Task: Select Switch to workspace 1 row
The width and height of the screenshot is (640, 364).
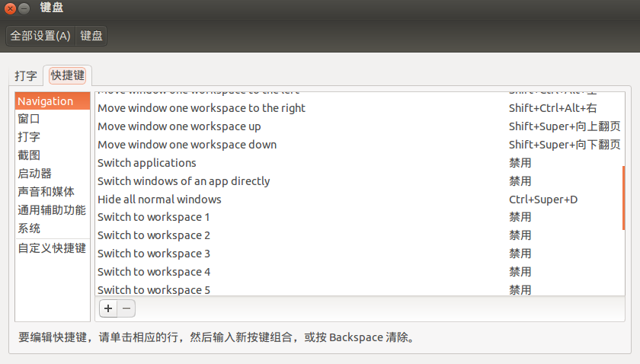Action: (360, 217)
